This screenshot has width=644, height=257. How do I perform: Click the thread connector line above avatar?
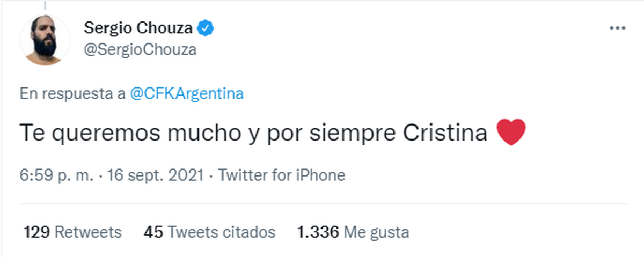pyautogui.click(x=45, y=5)
